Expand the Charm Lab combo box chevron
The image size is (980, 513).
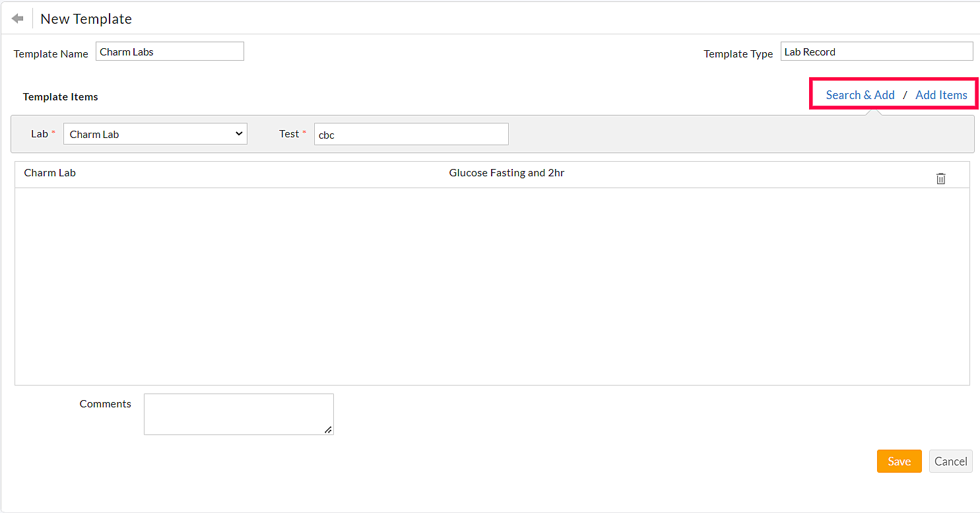coord(240,133)
